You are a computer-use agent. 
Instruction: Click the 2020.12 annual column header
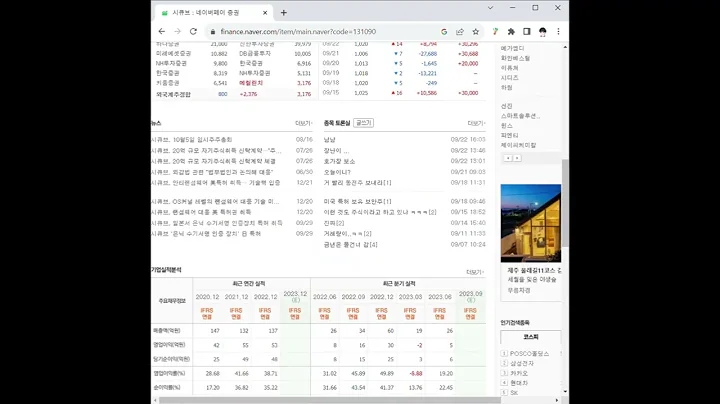point(207,297)
